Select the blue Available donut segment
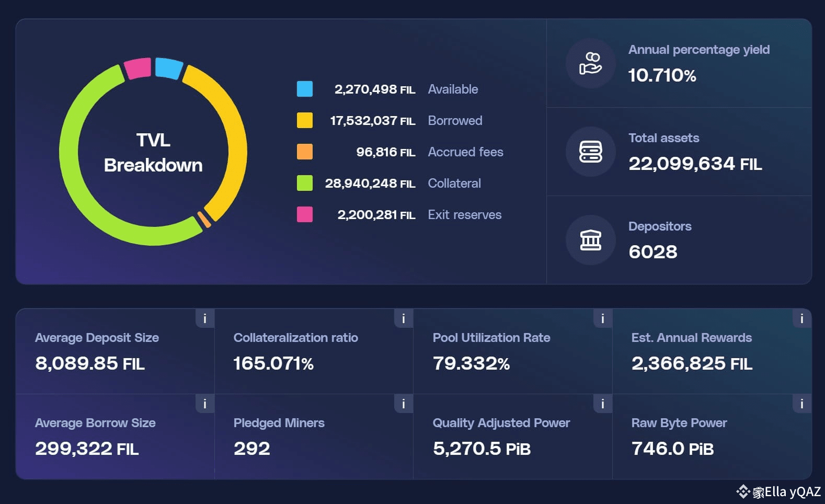Image resolution: width=825 pixels, height=504 pixels. (x=168, y=68)
